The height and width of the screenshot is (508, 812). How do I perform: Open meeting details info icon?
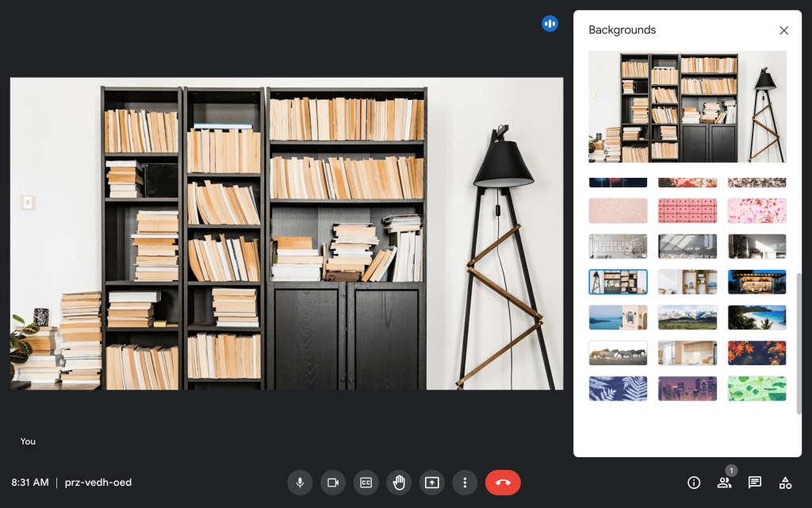pyautogui.click(x=694, y=483)
